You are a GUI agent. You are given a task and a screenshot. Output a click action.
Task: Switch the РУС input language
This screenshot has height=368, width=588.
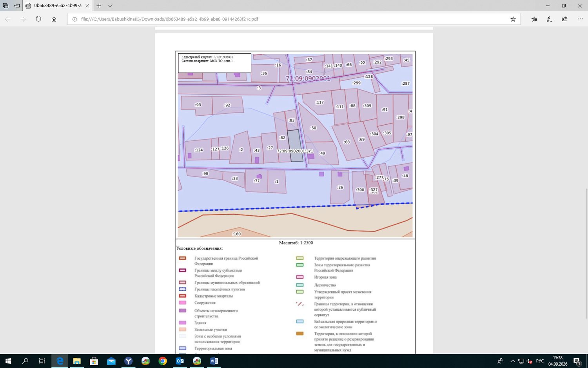pos(540,361)
